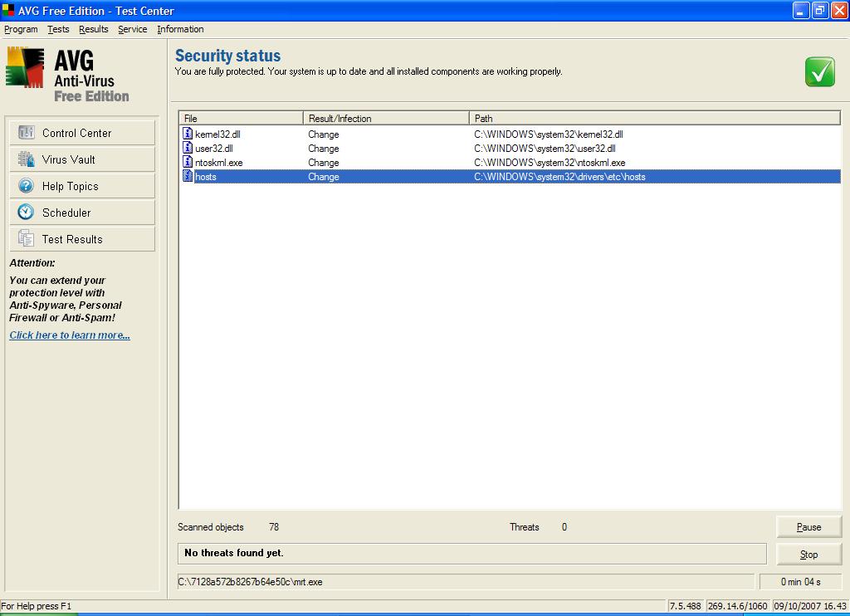850x616 pixels.
Task: Click the Change result for user32.dll
Action: pyautogui.click(x=324, y=149)
